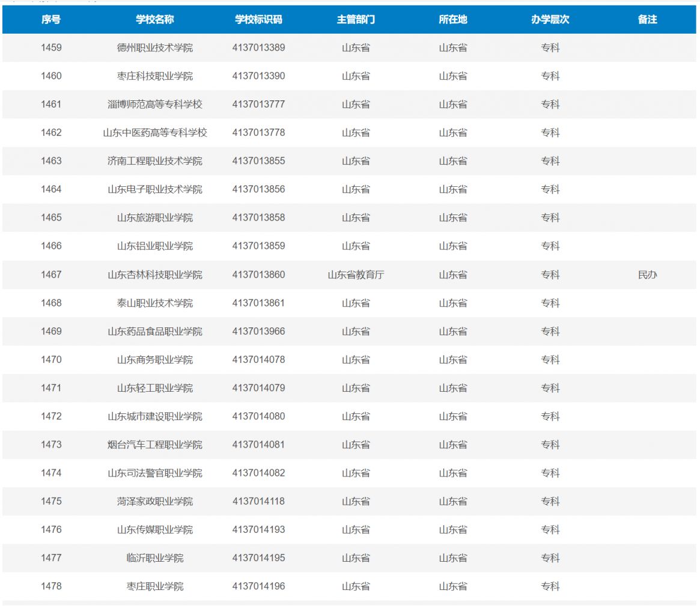Click the code 4137014079
Screen dimensions: 700x614
258,388
